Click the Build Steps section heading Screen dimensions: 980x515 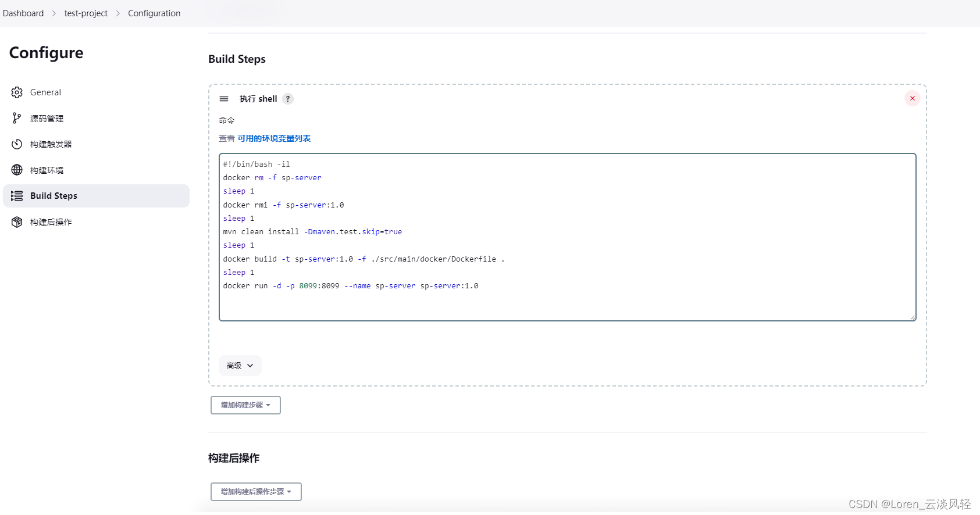pos(237,59)
